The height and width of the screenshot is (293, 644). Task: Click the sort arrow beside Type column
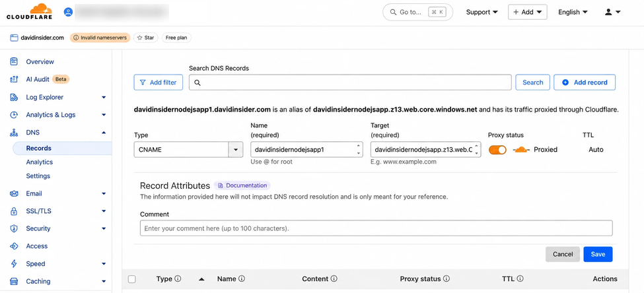coord(201,279)
